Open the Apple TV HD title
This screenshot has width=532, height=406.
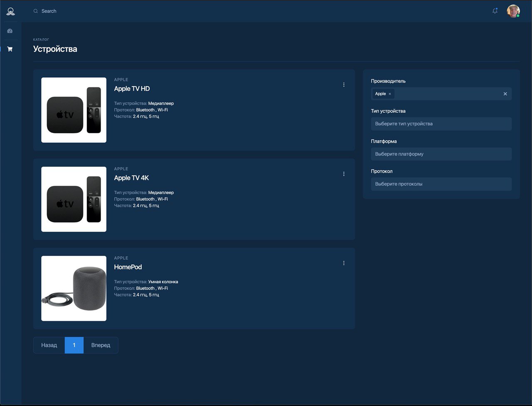click(132, 89)
